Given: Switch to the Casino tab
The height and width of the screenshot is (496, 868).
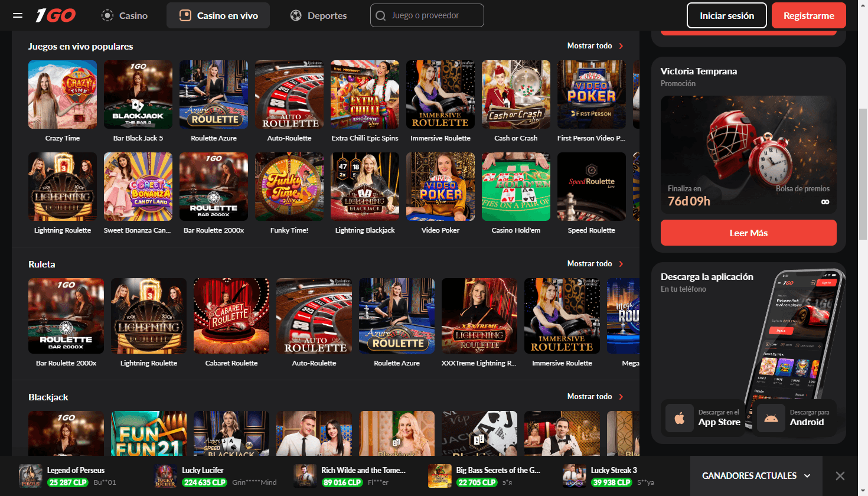Looking at the screenshot, I should coord(125,15).
